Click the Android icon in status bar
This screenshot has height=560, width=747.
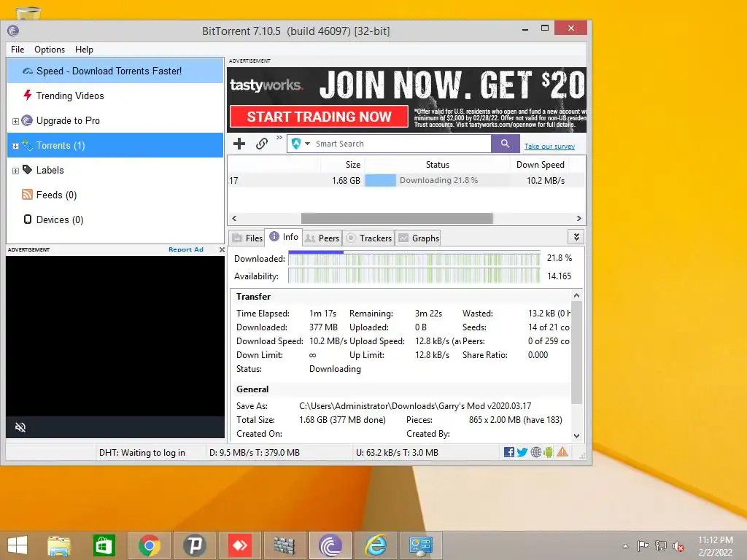pyautogui.click(x=549, y=452)
